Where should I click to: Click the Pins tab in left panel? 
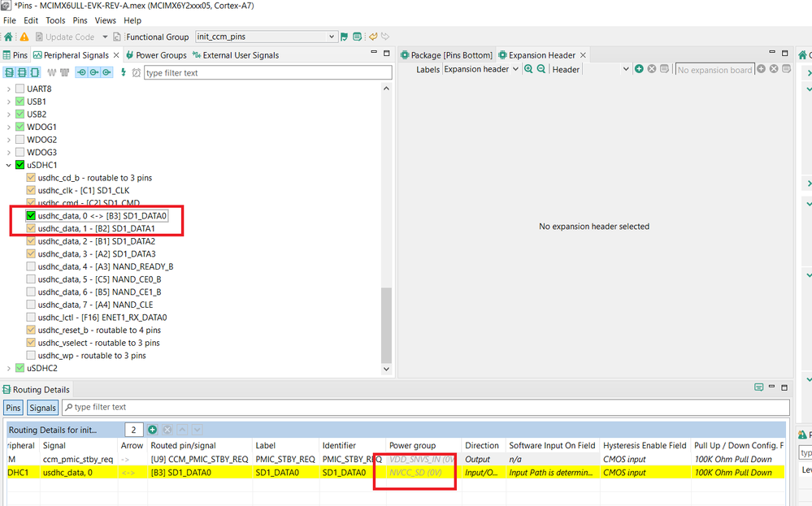(x=15, y=55)
